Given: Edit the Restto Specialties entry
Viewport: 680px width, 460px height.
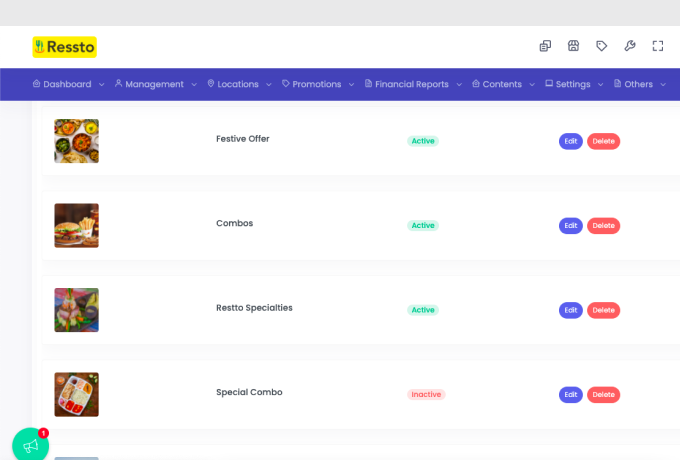Looking at the screenshot, I should point(570,310).
